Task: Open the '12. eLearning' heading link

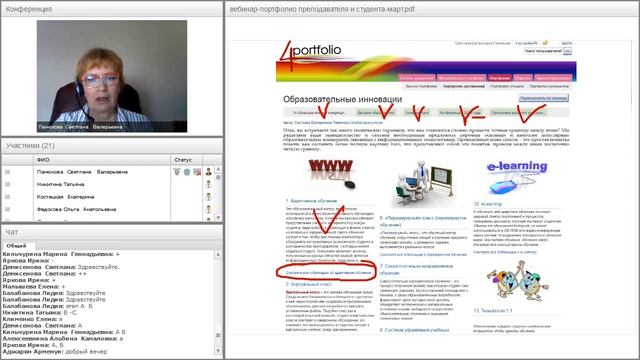Action: (487, 204)
